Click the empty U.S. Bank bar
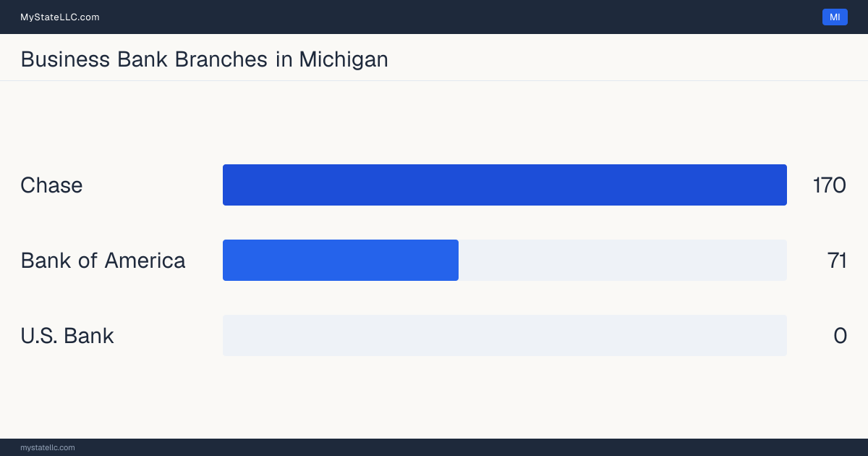The width and height of the screenshot is (868, 456). pyautogui.click(x=505, y=335)
